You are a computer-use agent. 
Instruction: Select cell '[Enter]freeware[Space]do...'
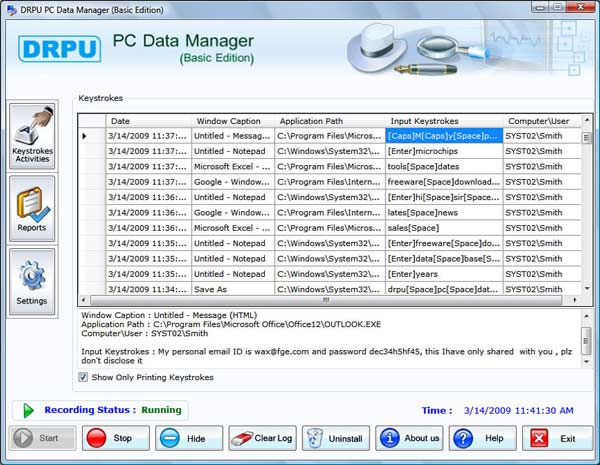(444, 243)
